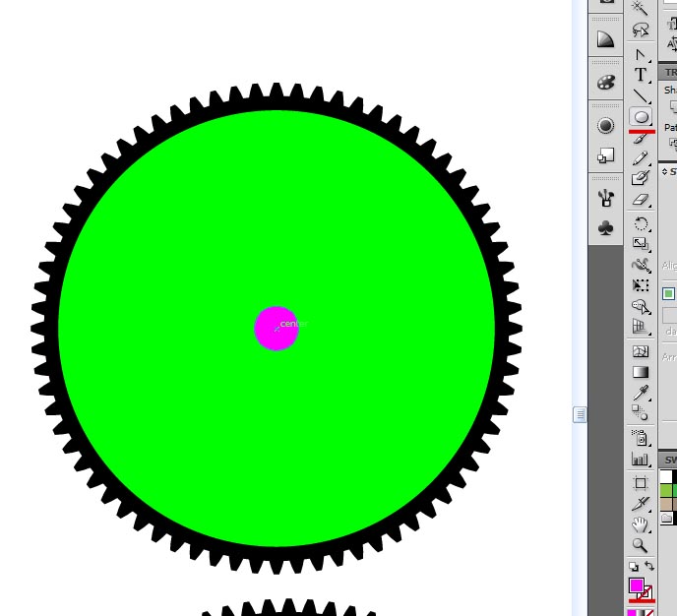Image resolution: width=677 pixels, height=616 pixels.
Task: Select the Eyedropper tool
Action: (640, 393)
